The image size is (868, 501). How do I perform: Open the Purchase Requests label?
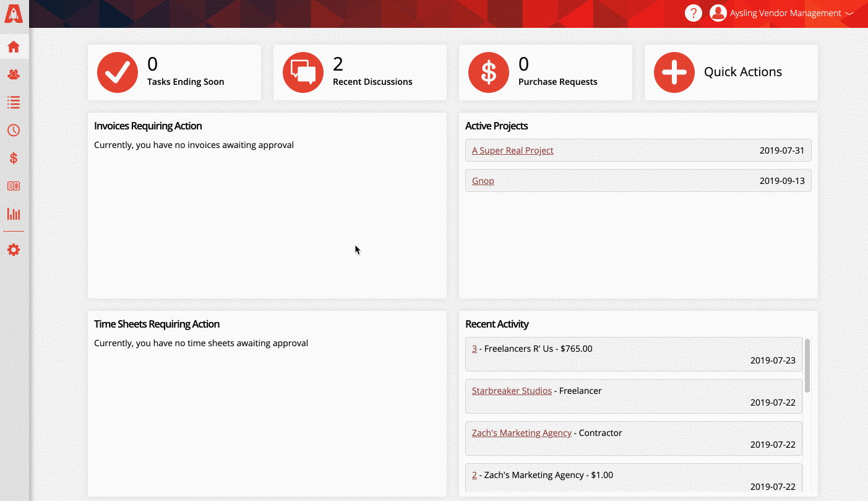[x=558, y=82]
